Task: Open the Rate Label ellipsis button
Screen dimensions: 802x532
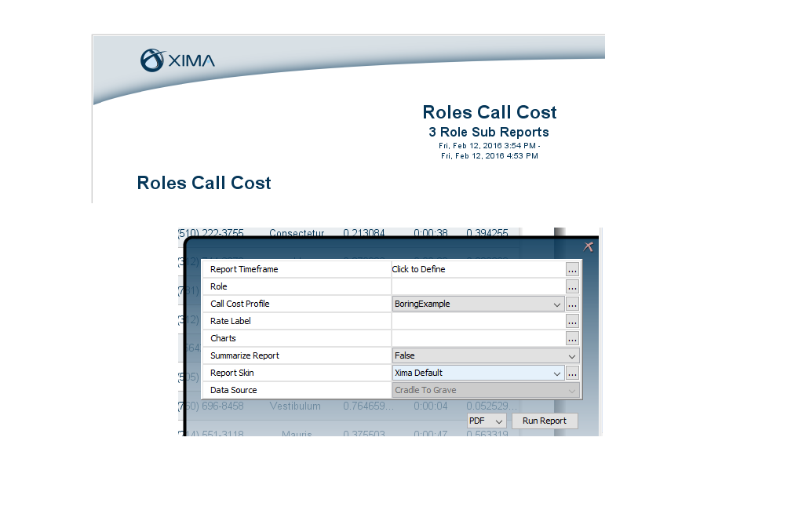Action: 572,321
